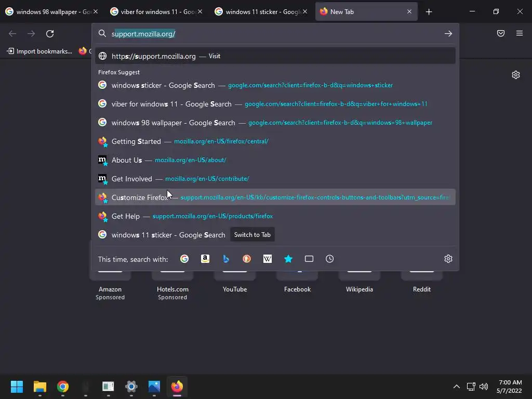Open About Us mozilla.org suggestion
The width and height of the screenshot is (532, 399).
(x=275, y=160)
